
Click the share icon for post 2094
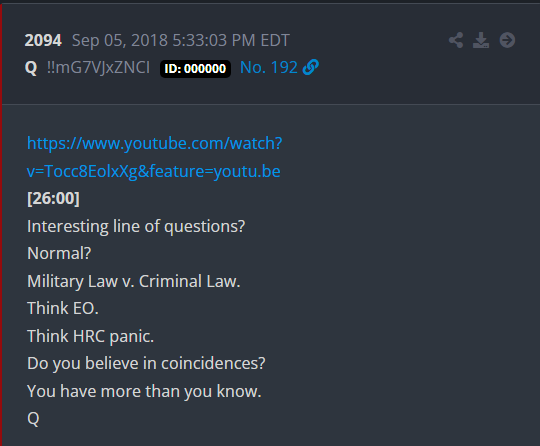[456, 40]
